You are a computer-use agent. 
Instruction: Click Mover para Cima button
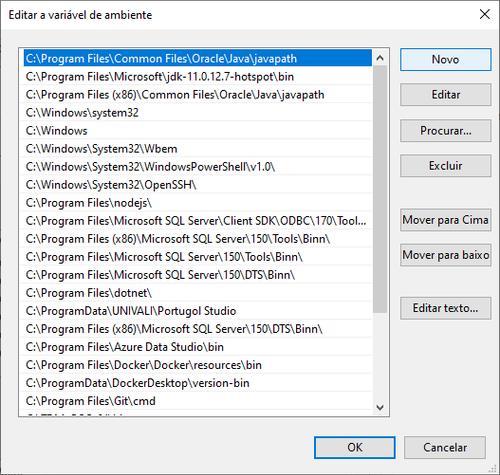tap(446, 220)
